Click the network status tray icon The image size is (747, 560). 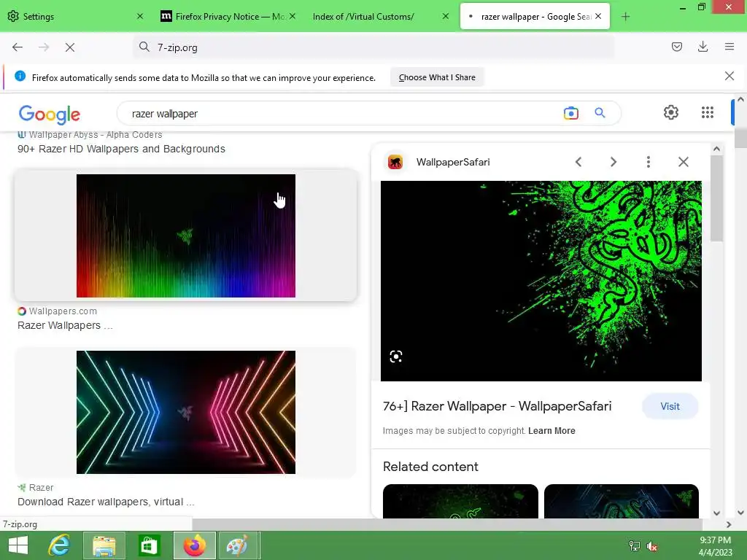[634, 545]
